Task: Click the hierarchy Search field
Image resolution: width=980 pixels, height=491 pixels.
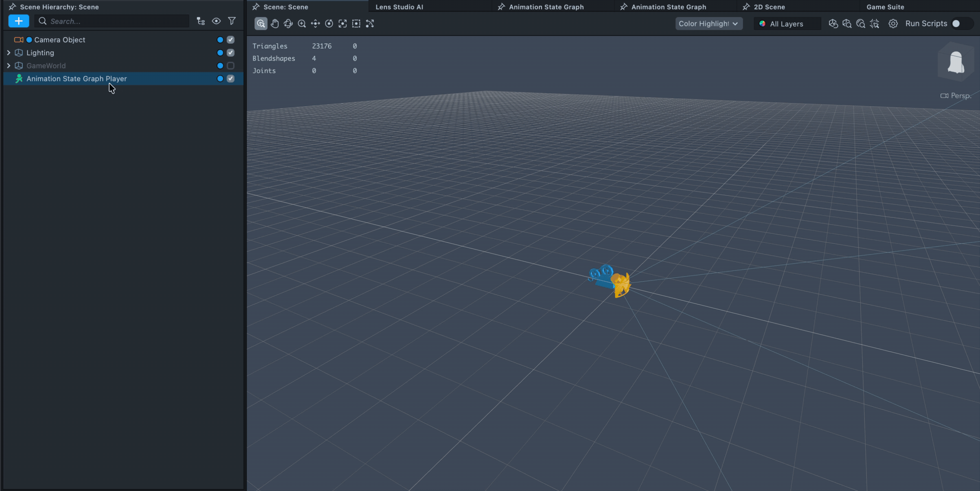Action: pyautogui.click(x=114, y=21)
